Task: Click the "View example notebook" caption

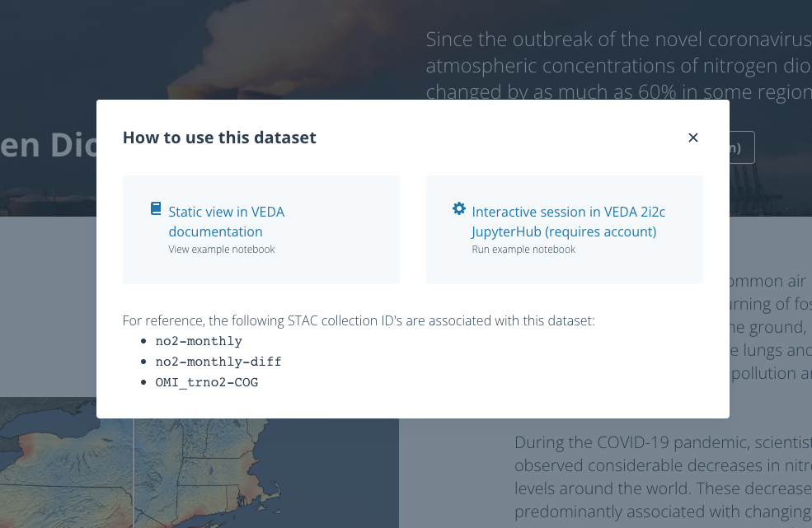Action: (x=221, y=249)
